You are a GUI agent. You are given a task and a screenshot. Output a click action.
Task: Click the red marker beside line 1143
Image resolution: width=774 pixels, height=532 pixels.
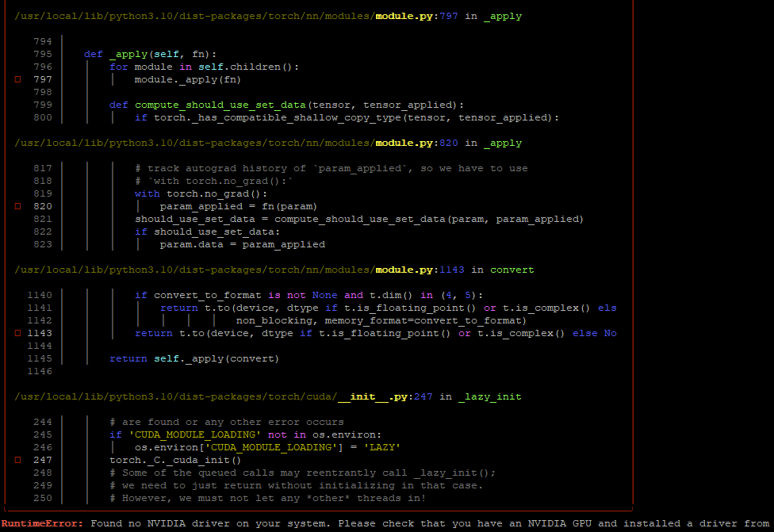pyautogui.click(x=17, y=333)
